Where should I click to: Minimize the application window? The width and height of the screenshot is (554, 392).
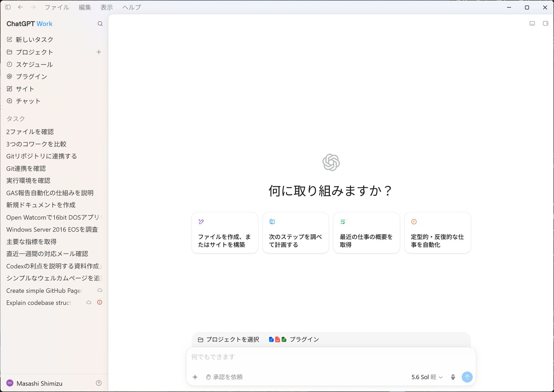509,7
